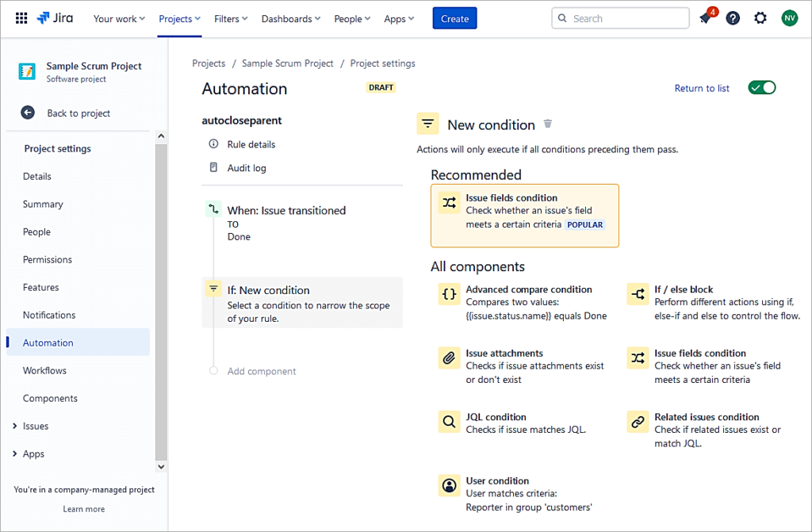Choose the JQL condition magnifier icon
The height and width of the screenshot is (532, 812).
[449, 422]
